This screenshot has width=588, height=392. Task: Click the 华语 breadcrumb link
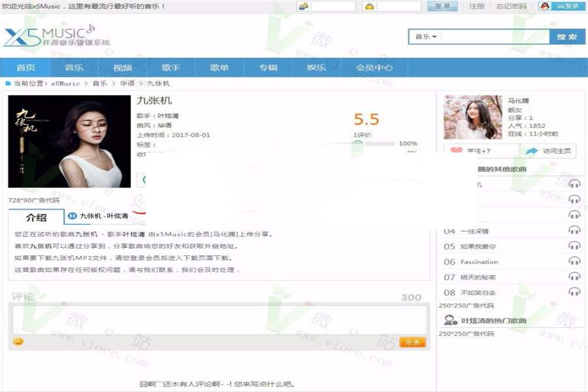[127, 83]
